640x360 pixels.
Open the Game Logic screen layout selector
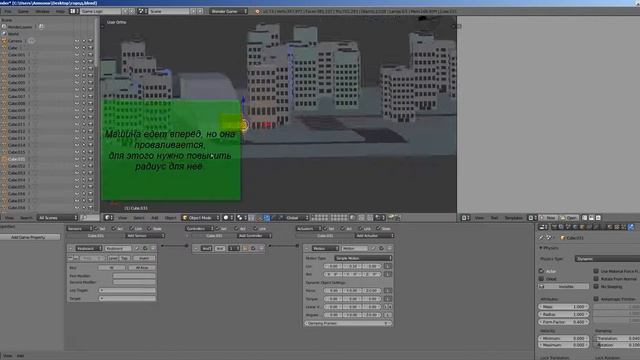(101, 11)
